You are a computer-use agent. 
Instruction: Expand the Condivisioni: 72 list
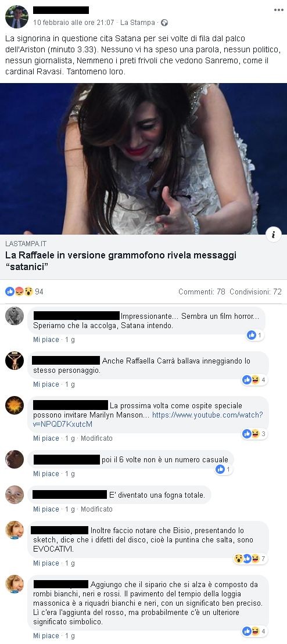click(256, 292)
